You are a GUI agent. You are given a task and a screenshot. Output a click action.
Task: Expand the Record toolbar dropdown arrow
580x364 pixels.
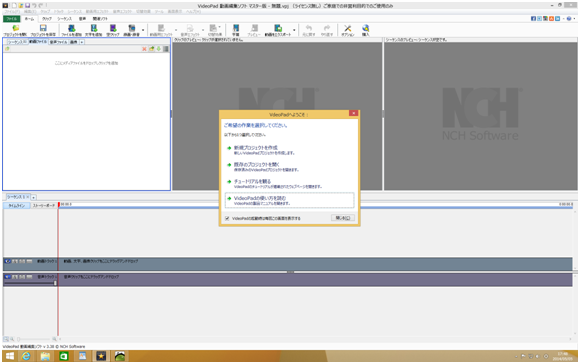[143, 30]
